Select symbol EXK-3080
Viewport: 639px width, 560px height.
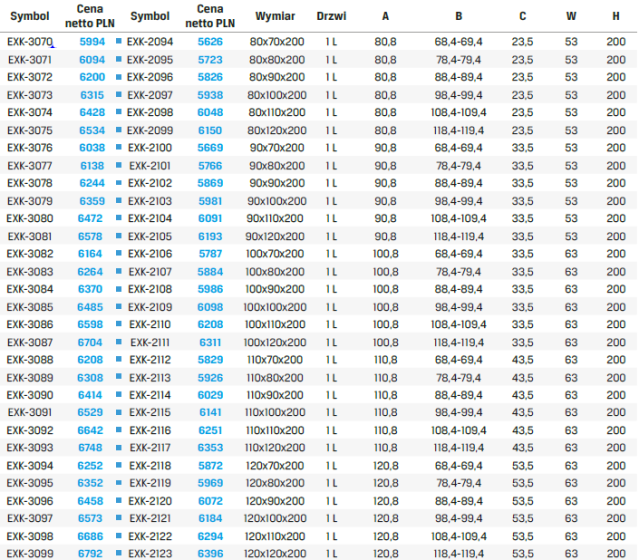click(x=30, y=218)
